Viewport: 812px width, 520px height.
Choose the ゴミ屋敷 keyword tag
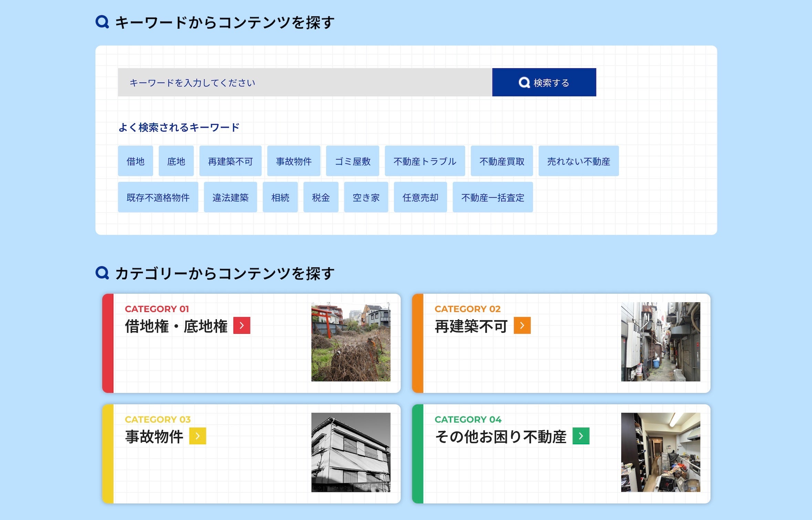point(352,161)
